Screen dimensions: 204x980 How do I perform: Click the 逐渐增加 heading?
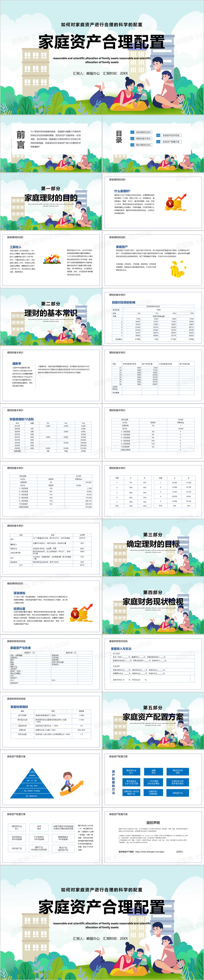coord(19,593)
